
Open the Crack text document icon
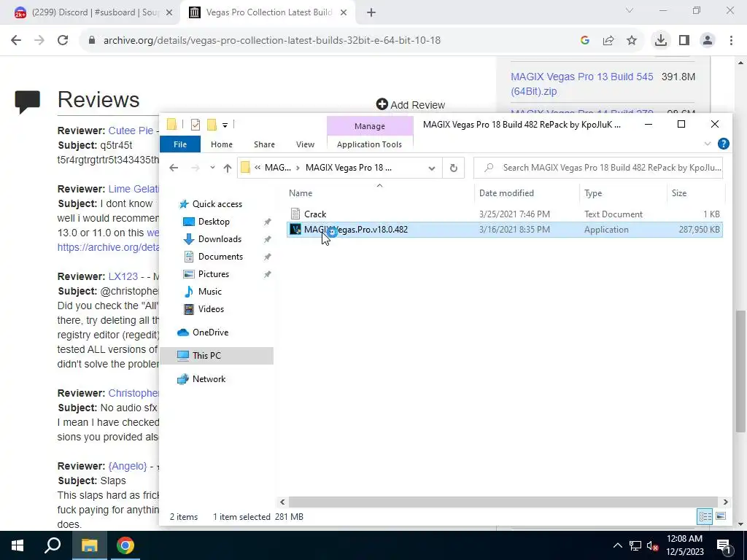pos(295,214)
